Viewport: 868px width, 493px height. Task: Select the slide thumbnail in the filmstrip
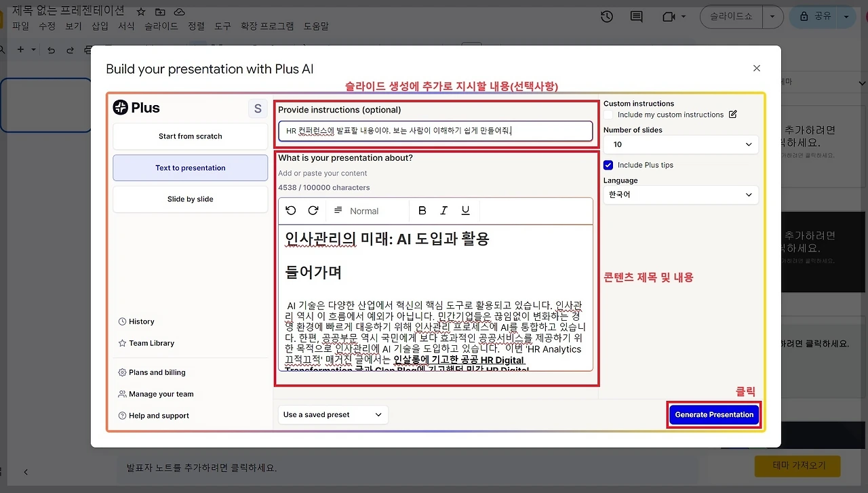tap(45, 105)
